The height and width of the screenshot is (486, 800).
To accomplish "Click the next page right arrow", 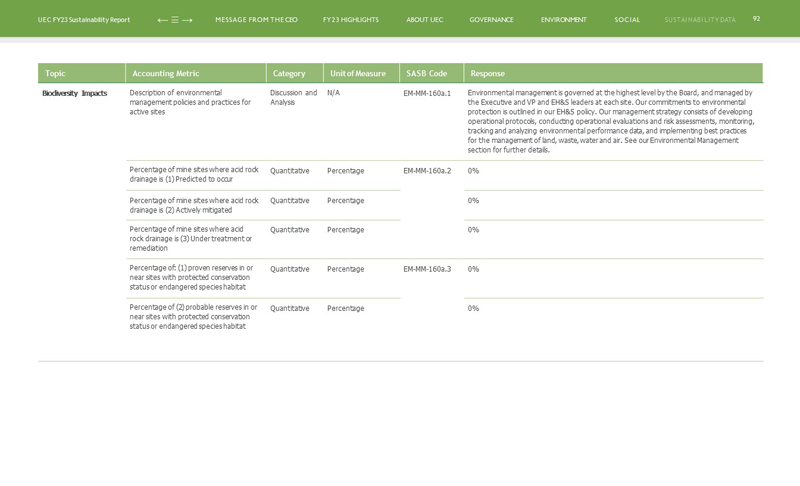I will coord(187,20).
